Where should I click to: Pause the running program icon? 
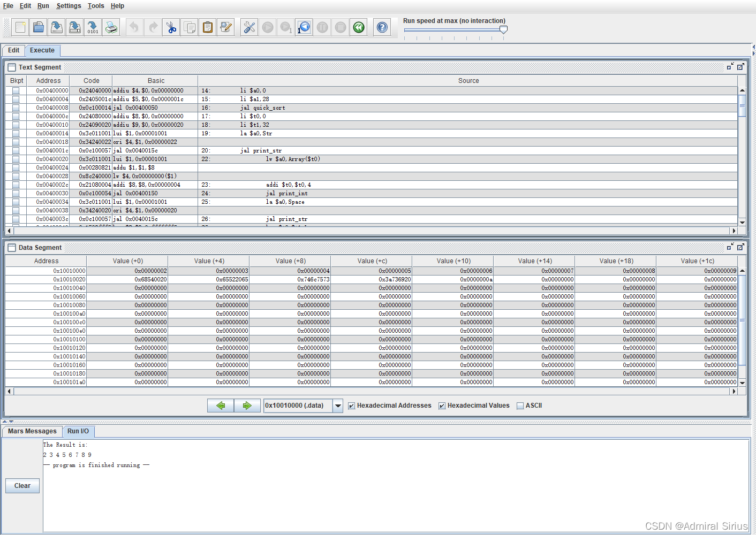coord(322,27)
